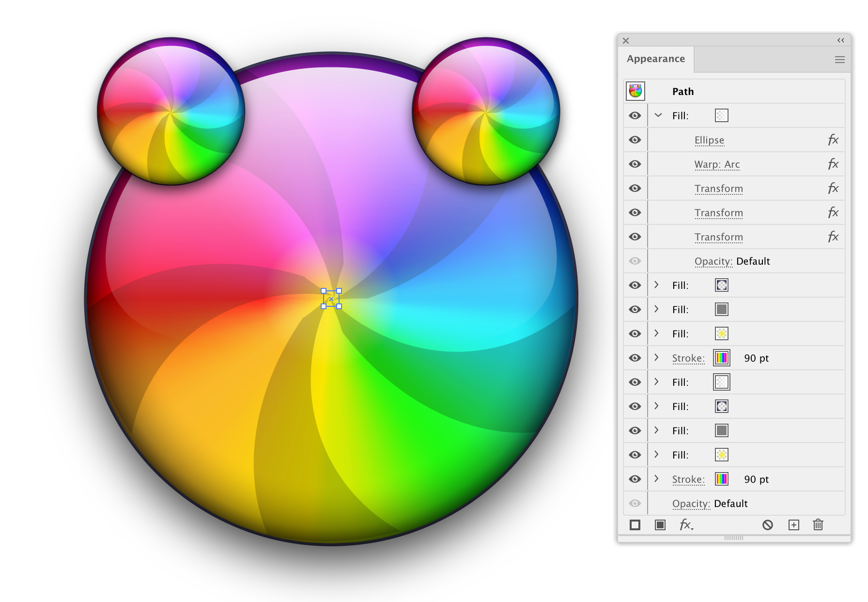868x602 pixels.
Task: Click the Delete Selected Item trash icon
Action: [x=818, y=525]
